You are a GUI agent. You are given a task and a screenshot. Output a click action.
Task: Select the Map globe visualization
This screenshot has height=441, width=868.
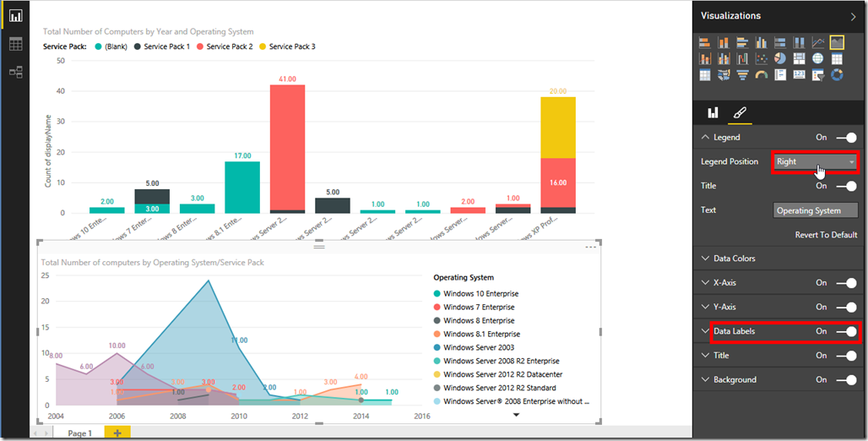click(x=817, y=59)
